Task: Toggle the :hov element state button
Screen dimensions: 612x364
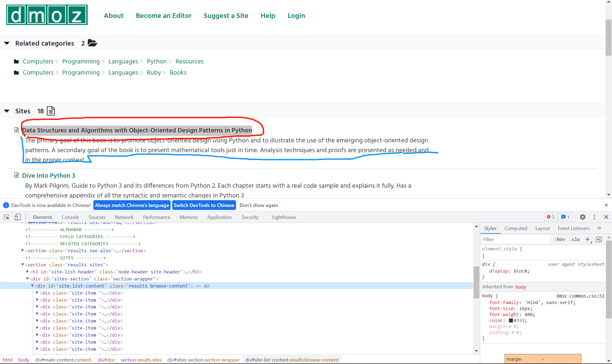Action: coord(560,239)
